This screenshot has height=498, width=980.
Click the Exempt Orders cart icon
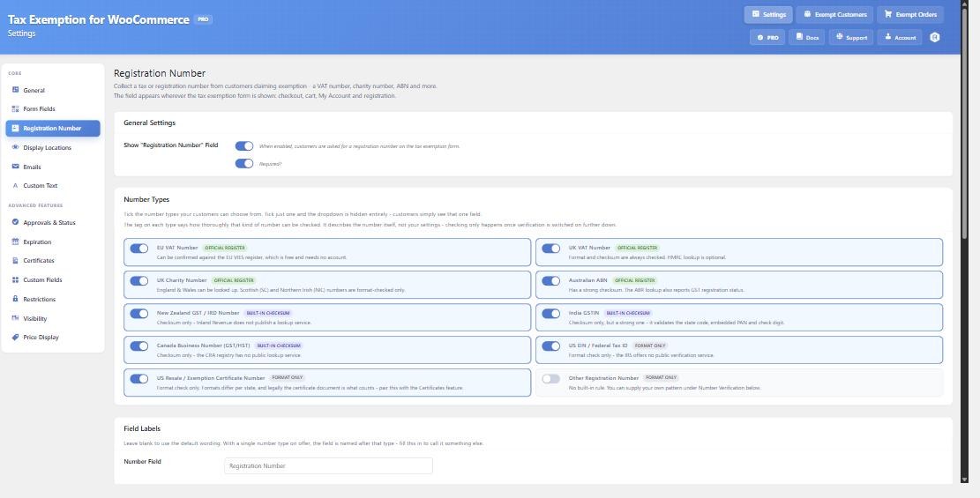[888, 14]
